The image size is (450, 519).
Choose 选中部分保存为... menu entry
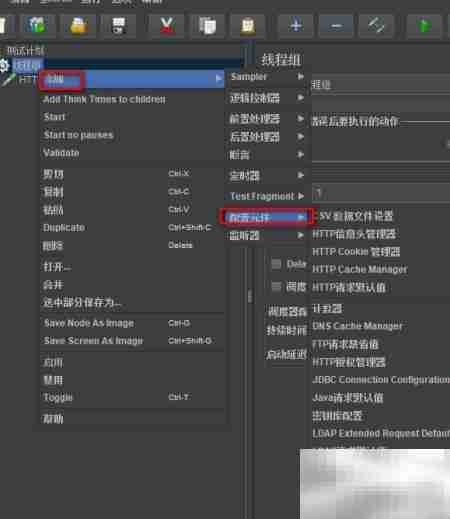point(131,303)
